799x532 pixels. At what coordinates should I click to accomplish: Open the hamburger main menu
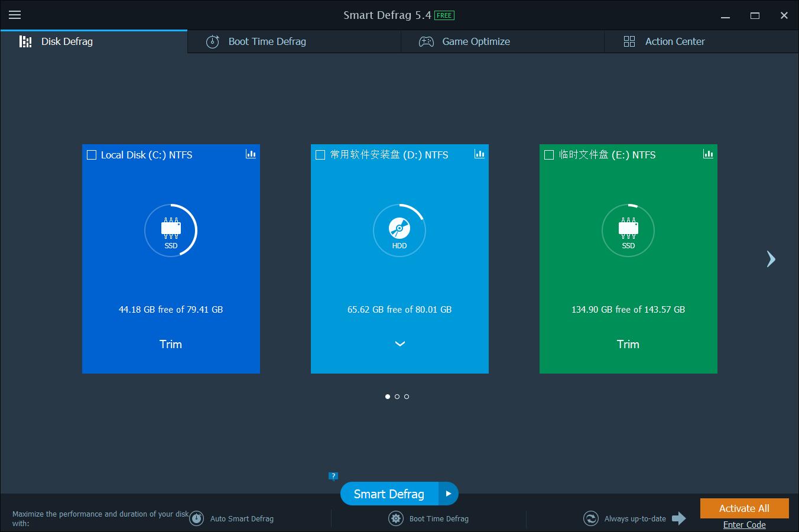(15, 15)
